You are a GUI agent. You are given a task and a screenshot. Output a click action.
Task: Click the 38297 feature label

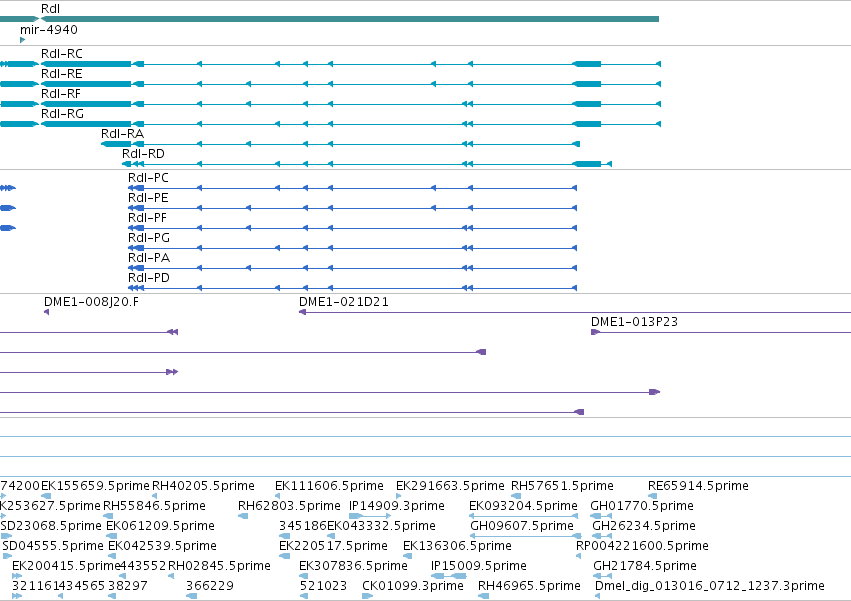tap(128, 586)
